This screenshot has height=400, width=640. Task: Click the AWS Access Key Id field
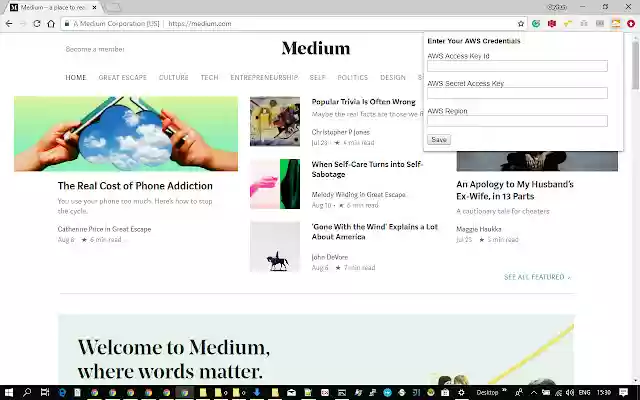(517, 67)
